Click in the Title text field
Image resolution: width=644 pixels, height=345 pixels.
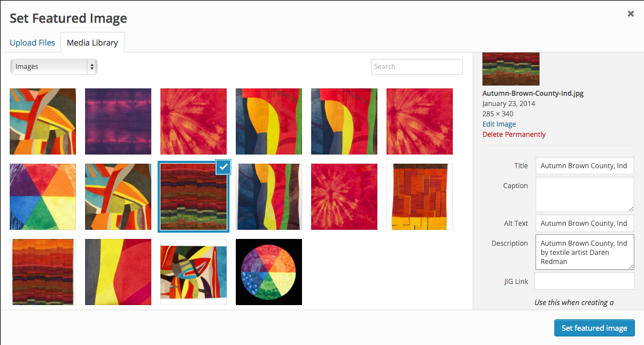coord(585,166)
